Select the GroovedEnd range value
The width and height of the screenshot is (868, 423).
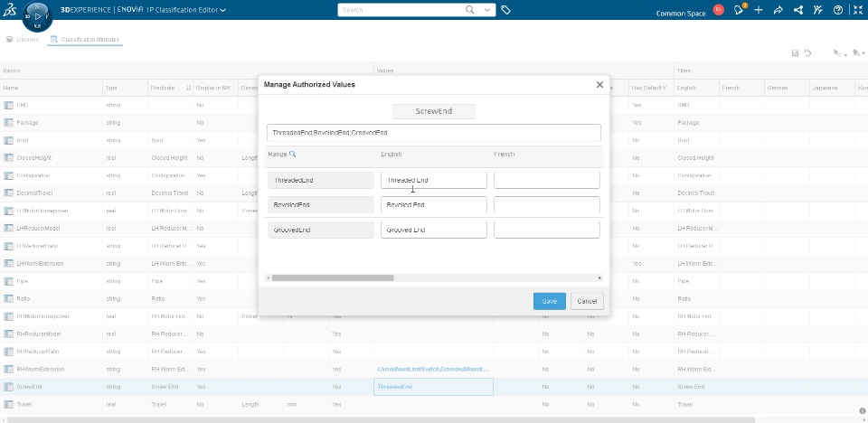coord(321,230)
